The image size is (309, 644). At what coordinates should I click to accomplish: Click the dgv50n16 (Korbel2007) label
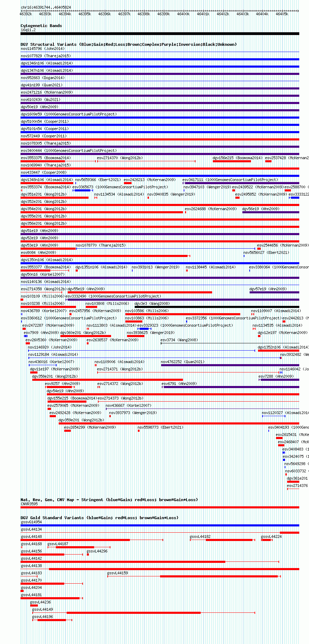coord(43,274)
